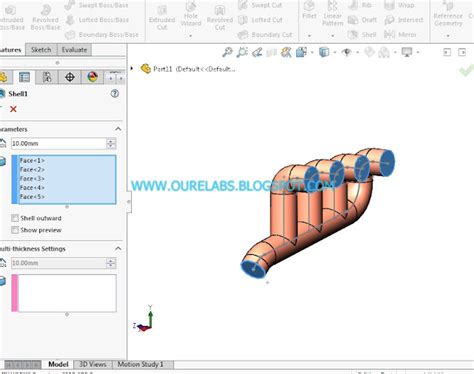The height and width of the screenshot is (374, 474).
Task: Click the panel collapse handle at divider
Action: [x=129, y=202]
